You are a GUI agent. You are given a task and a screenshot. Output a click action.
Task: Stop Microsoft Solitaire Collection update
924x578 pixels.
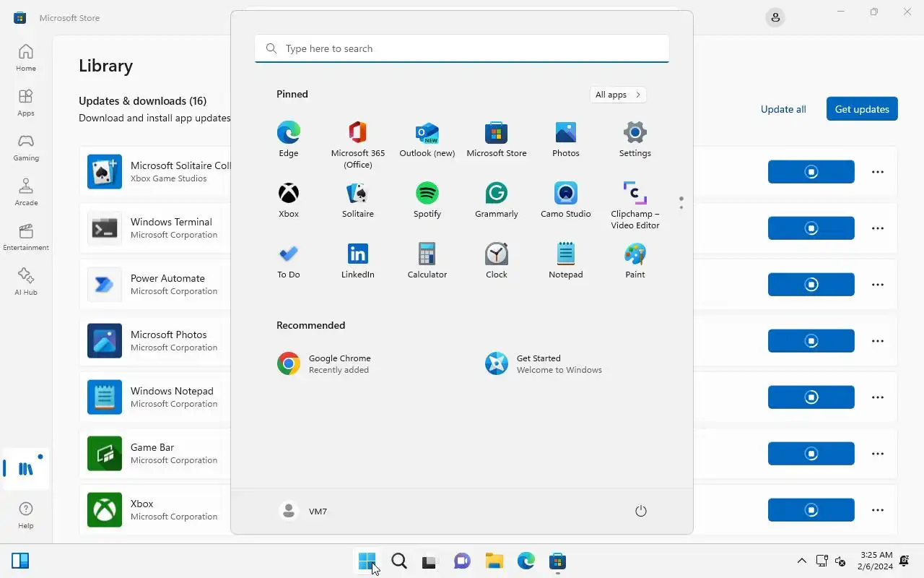(811, 172)
